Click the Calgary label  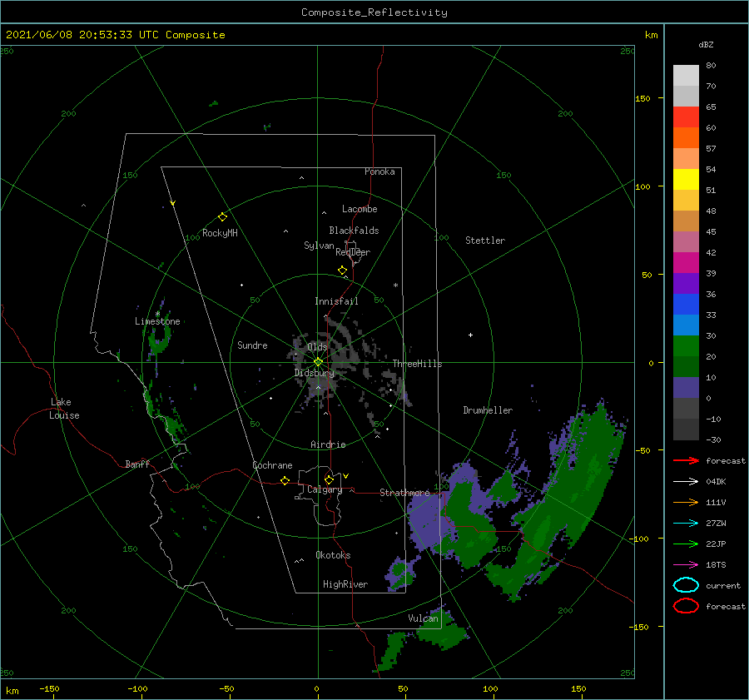325,489
